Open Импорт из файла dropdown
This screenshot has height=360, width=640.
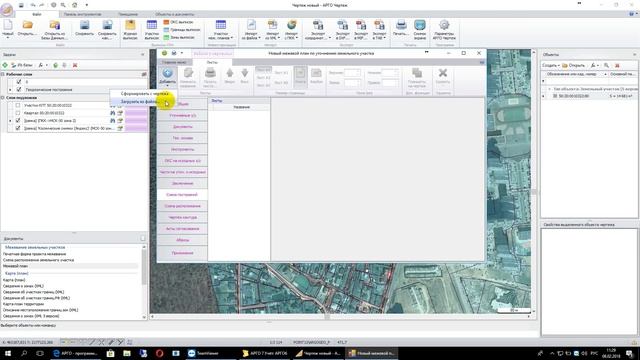click(251, 29)
